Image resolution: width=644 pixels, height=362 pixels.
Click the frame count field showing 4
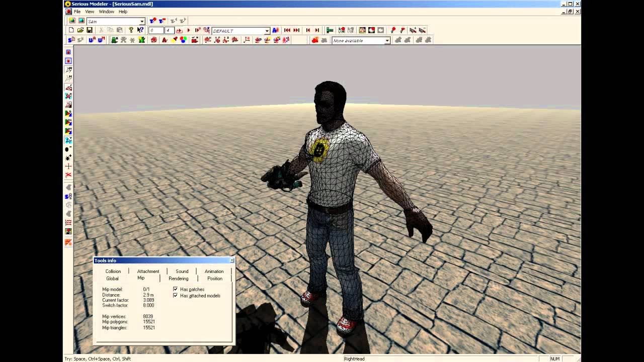(x=170, y=31)
